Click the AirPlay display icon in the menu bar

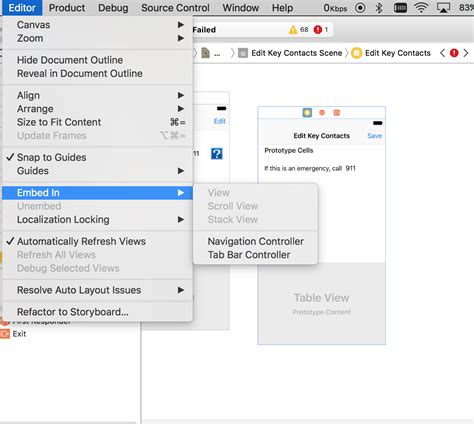click(443, 8)
